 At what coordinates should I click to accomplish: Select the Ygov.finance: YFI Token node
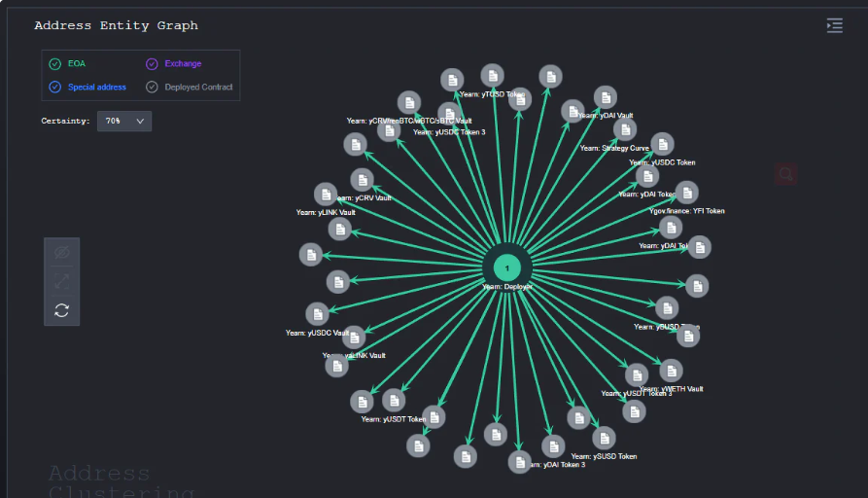[x=687, y=193]
